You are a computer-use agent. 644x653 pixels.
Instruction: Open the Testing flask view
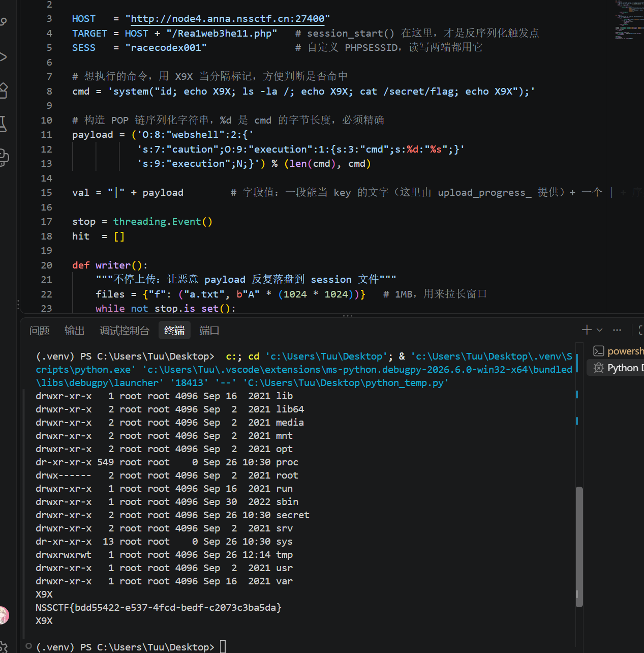tap(3, 124)
